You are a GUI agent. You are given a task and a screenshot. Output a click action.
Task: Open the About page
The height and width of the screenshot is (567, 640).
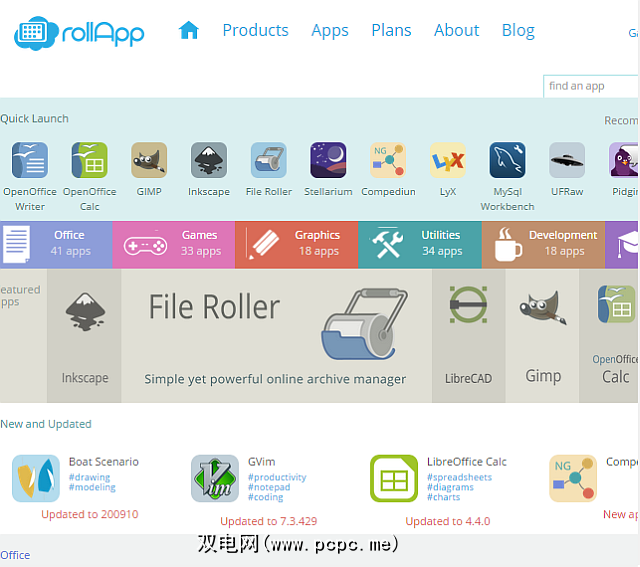pos(456,30)
